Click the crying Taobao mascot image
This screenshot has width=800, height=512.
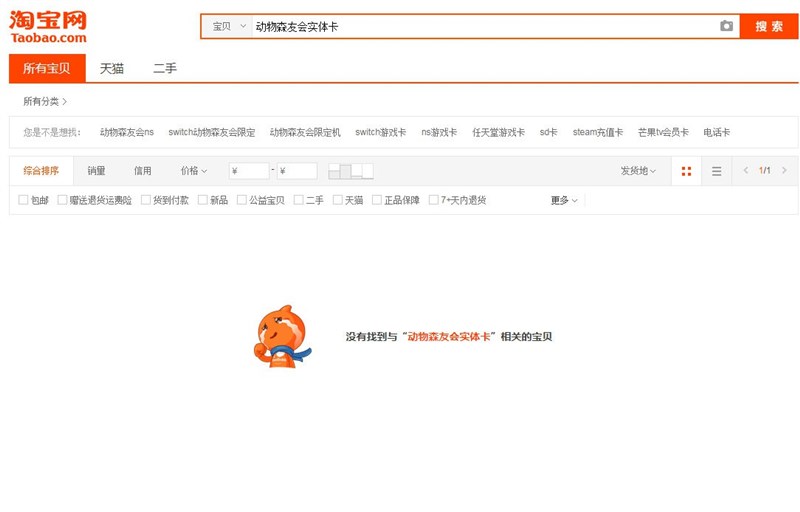pyautogui.click(x=283, y=337)
